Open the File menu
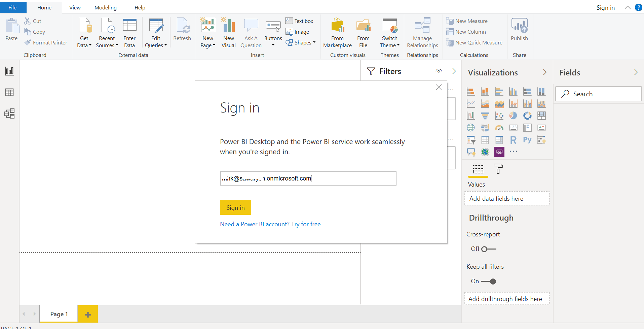This screenshot has width=644, height=329. click(x=13, y=7)
